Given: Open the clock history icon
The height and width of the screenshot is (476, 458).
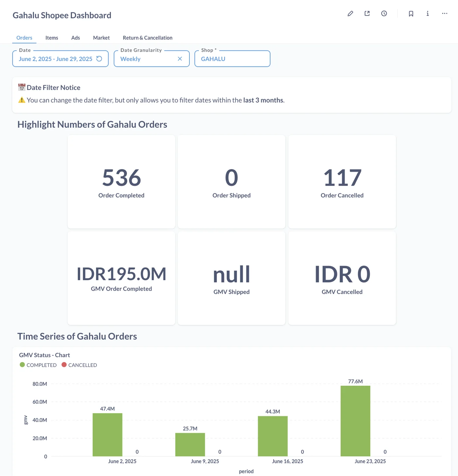Looking at the screenshot, I should [x=384, y=13].
